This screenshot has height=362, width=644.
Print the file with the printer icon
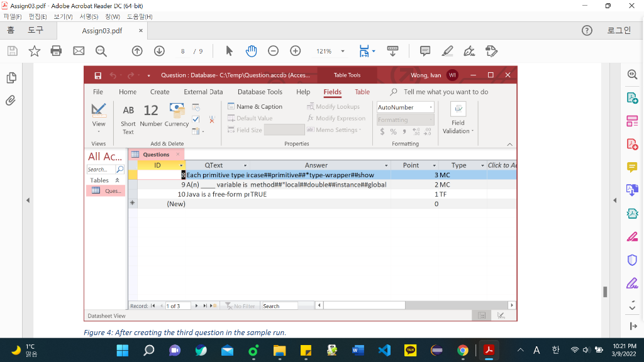[56, 51]
